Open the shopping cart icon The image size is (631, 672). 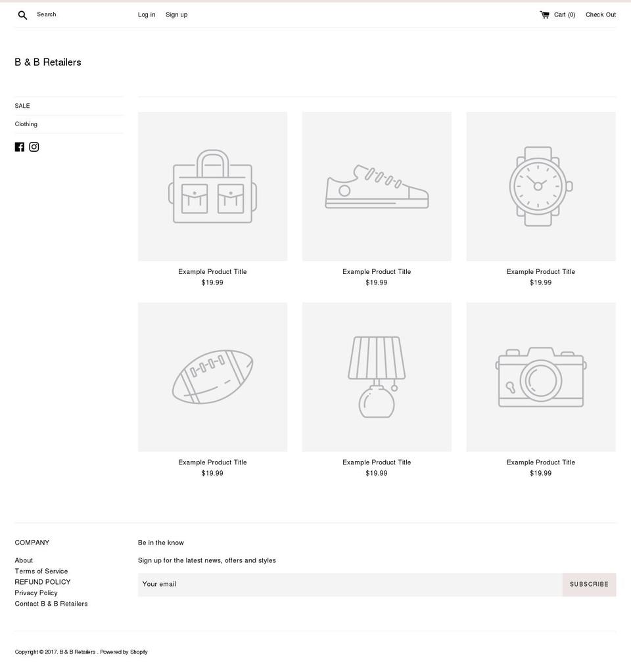[544, 14]
